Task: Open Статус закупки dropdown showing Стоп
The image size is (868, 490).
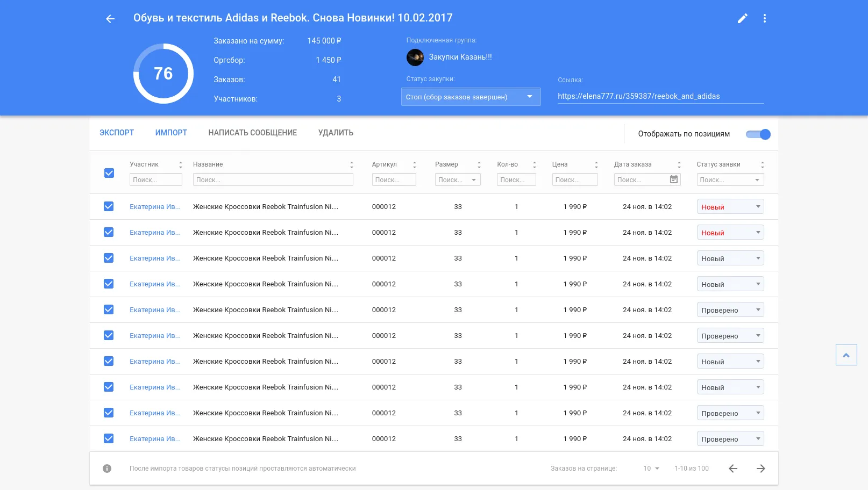Action: coord(471,97)
